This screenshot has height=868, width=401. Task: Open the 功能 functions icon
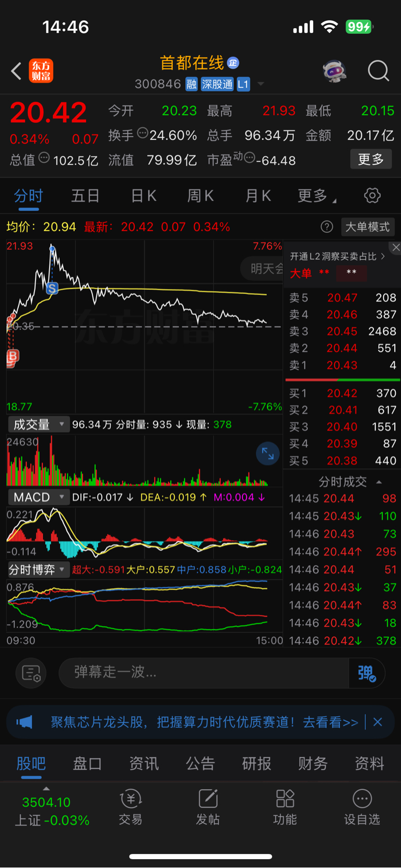click(285, 807)
